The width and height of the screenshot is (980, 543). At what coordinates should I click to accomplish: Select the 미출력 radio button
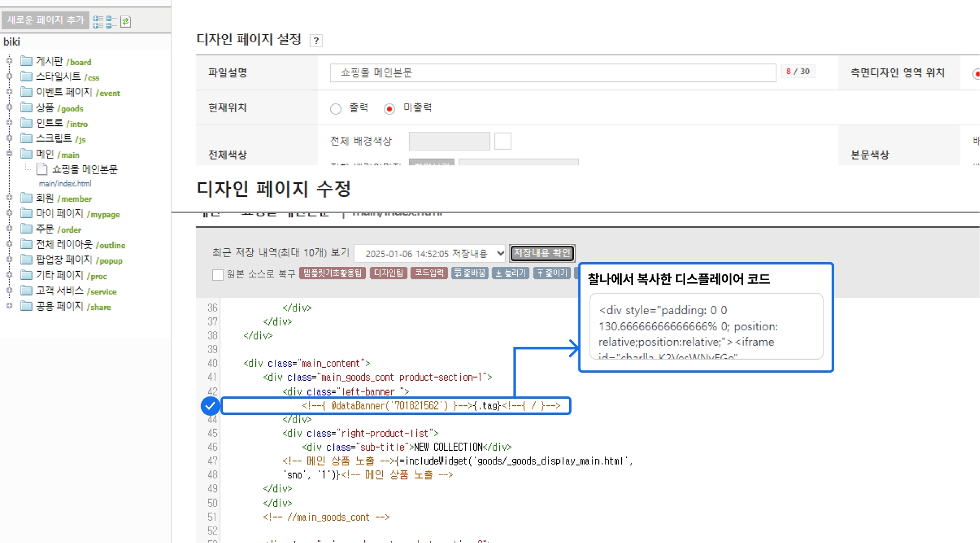pos(389,109)
